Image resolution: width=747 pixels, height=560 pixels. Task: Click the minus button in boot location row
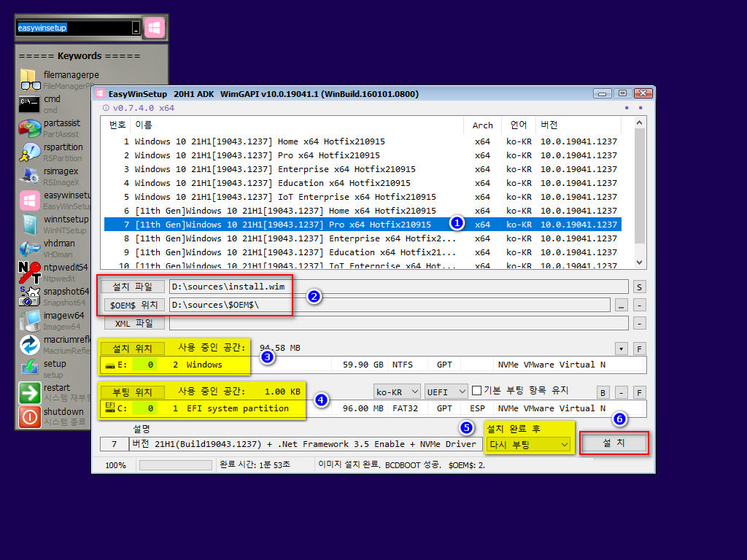click(x=622, y=393)
